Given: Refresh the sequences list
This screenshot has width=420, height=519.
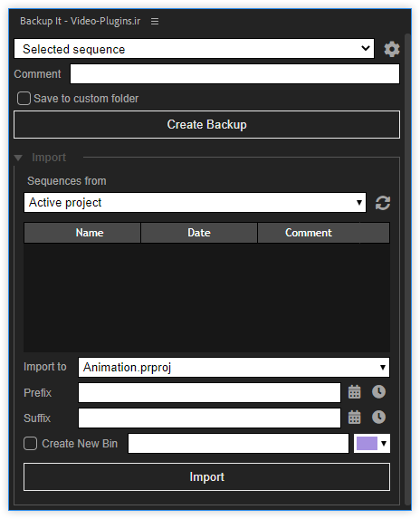Looking at the screenshot, I should [383, 203].
